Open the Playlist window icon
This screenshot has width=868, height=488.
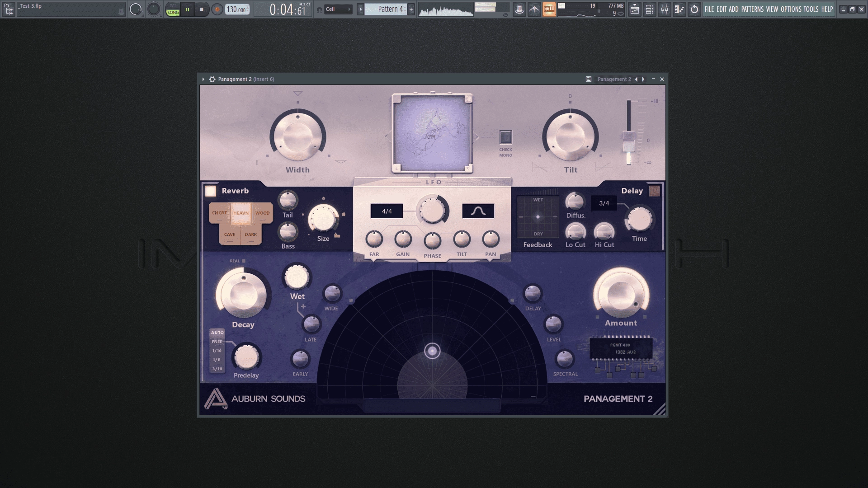(635, 9)
